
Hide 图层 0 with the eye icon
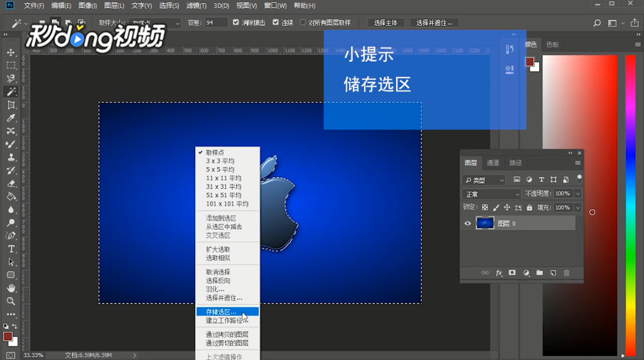[467, 223]
